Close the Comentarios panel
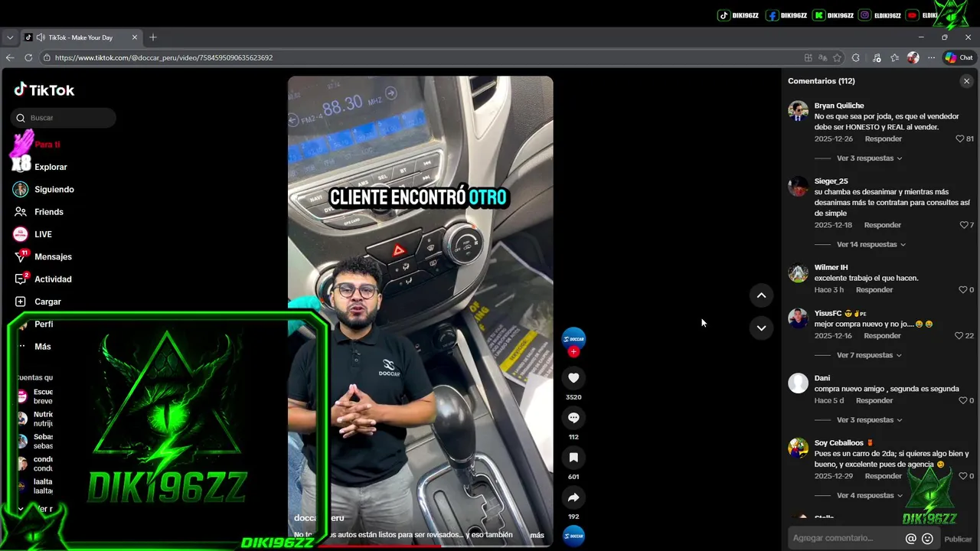 click(x=966, y=81)
